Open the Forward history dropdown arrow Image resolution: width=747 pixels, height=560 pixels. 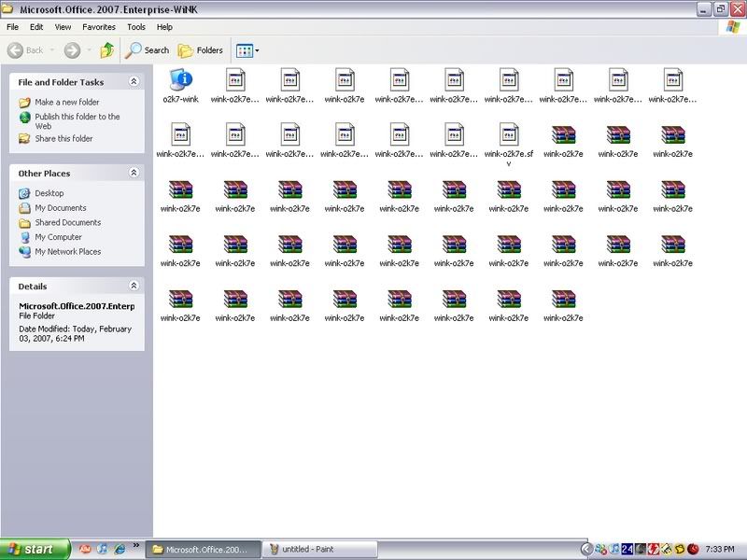(x=89, y=50)
